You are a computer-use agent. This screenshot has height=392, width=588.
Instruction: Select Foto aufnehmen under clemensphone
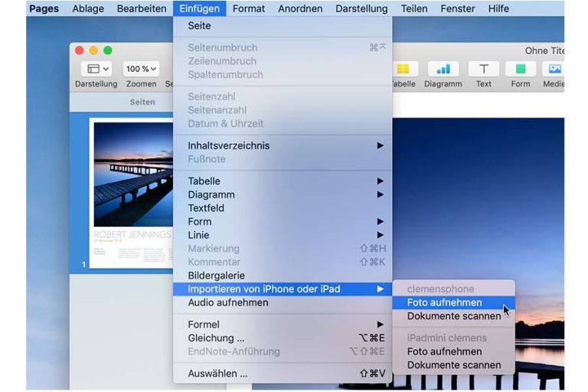[453, 302]
